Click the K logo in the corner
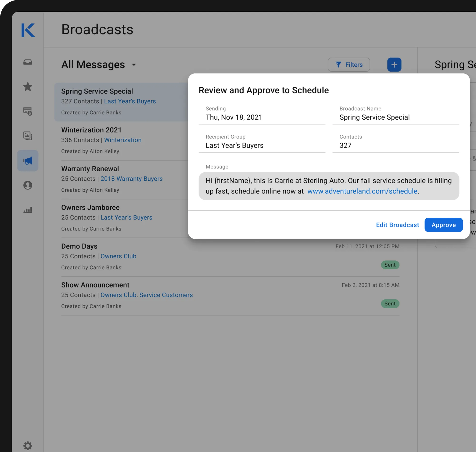476x452 pixels. (x=28, y=30)
